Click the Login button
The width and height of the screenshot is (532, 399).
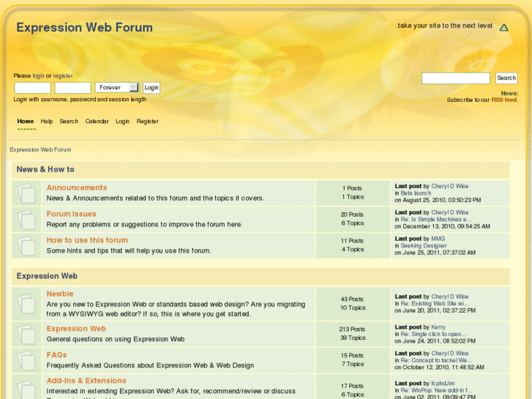click(x=151, y=88)
